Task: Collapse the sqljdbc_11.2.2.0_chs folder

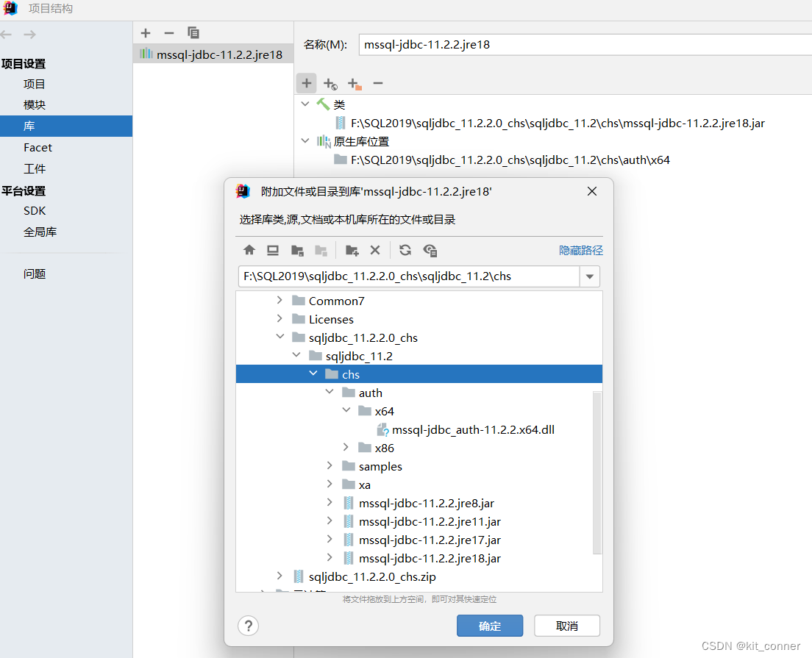Action: [280, 337]
